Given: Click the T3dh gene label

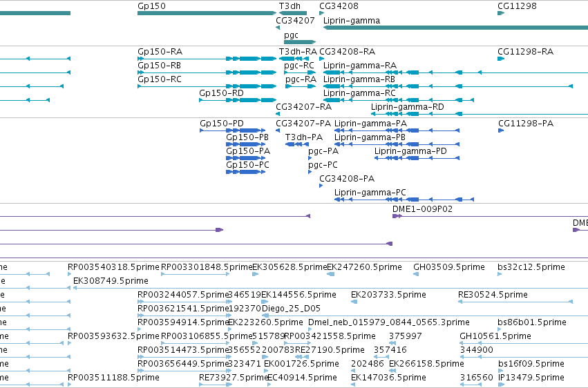Looking at the screenshot, I should coord(290,6).
